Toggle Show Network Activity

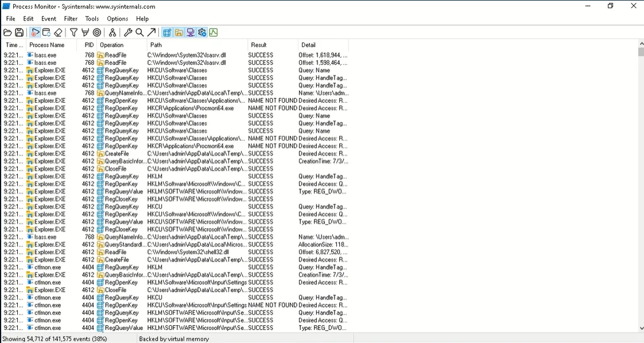[x=190, y=33]
